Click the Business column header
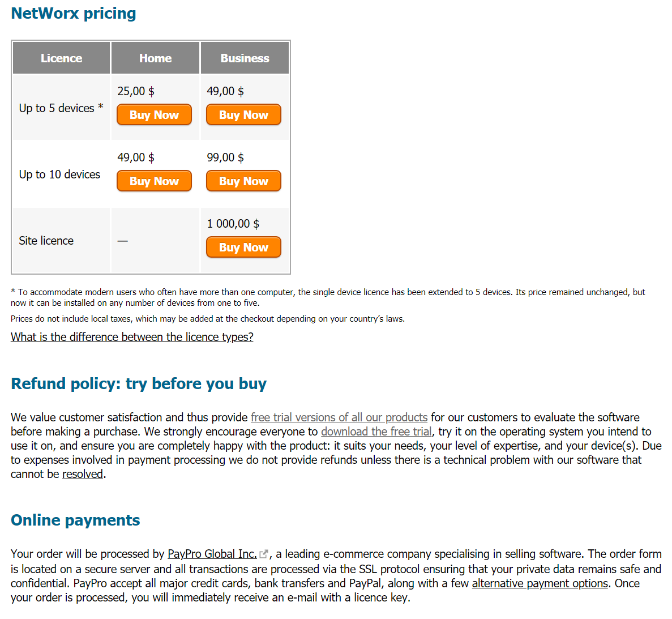Viewport: 672px width, 619px height. coord(245,58)
